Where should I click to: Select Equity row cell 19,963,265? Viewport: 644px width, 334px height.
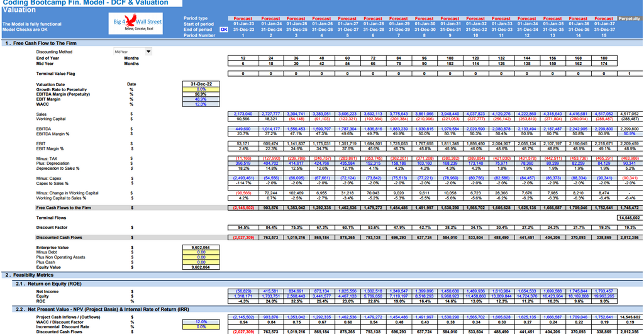[604, 296]
